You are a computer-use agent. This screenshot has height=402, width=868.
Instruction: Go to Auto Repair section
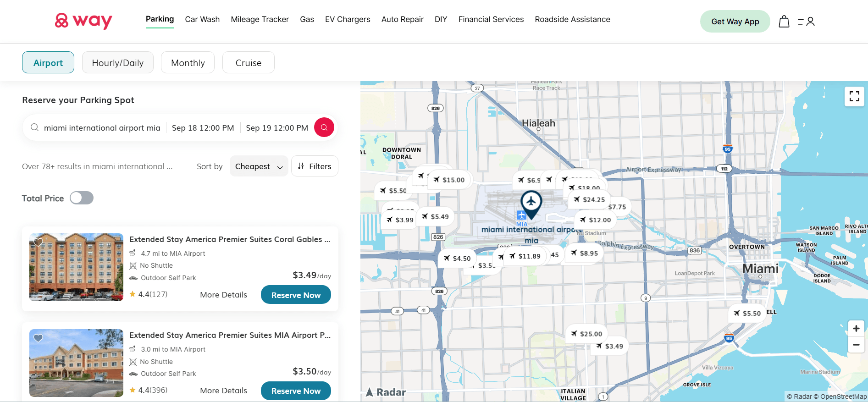coord(402,19)
